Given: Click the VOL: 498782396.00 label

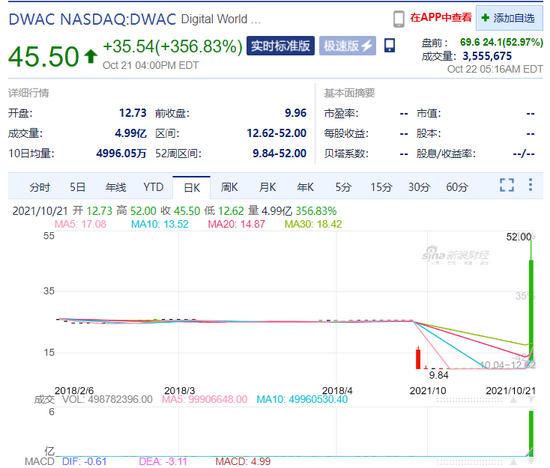Looking at the screenshot, I should click(107, 399).
